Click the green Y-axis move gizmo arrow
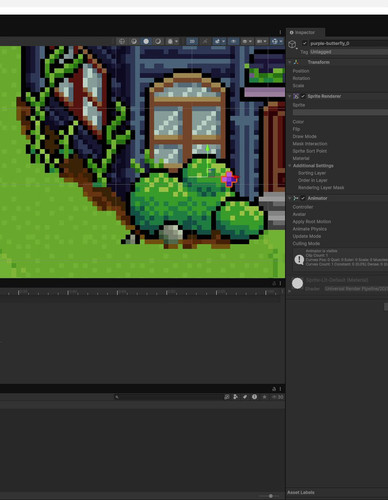Image resolution: width=388 pixels, height=500 pixels. coord(207,149)
